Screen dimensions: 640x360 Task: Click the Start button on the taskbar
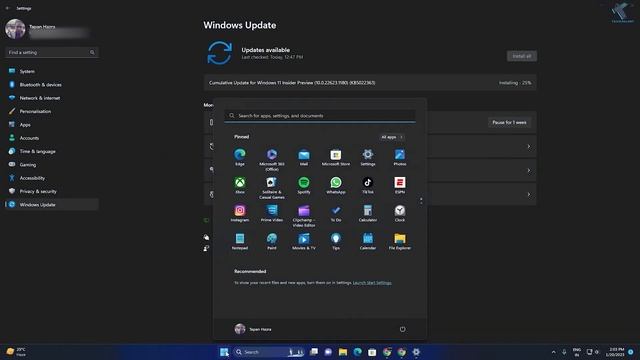(x=224, y=352)
